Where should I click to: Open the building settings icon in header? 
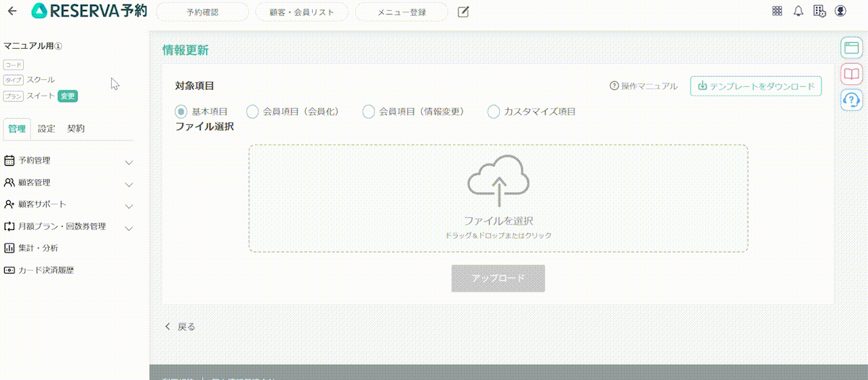point(819,11)
